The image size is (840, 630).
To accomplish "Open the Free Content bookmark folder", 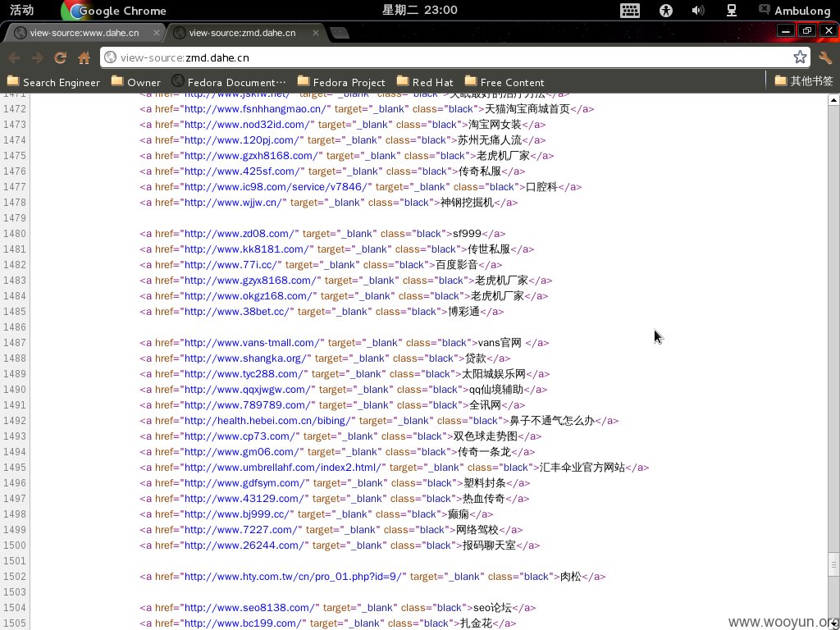I will click(504, 82).
